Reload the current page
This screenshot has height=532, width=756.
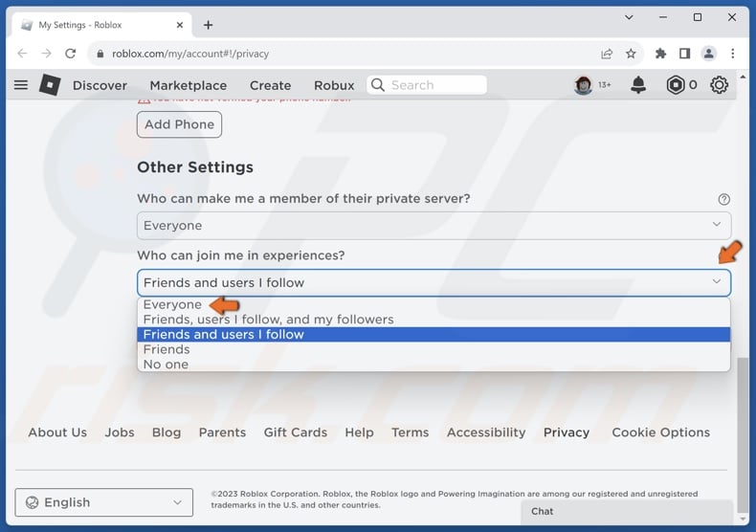[x=71, y=54]
